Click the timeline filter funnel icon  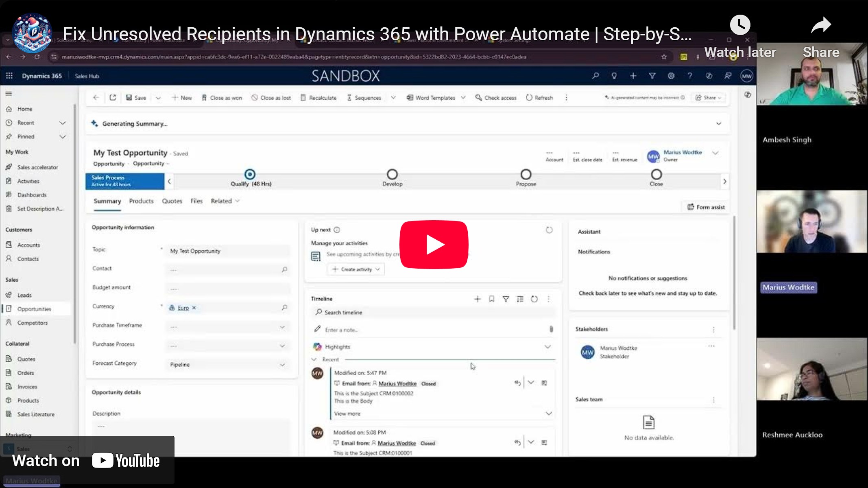(506, 299)
